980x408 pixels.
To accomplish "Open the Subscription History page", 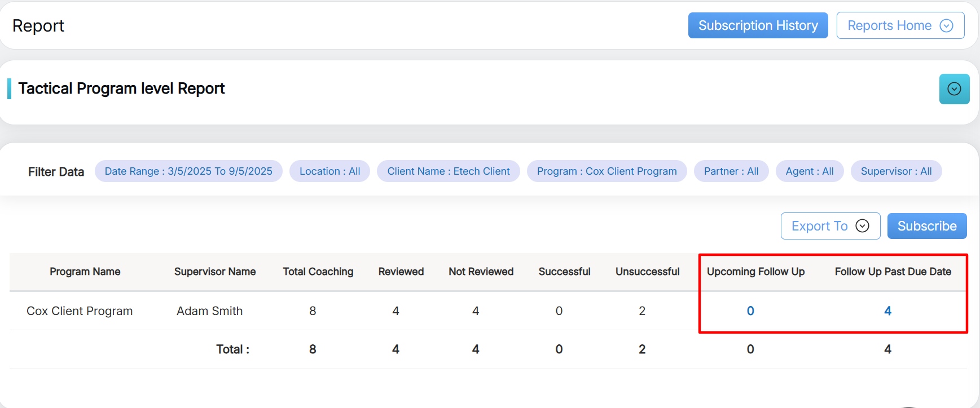I will [758, 25].
